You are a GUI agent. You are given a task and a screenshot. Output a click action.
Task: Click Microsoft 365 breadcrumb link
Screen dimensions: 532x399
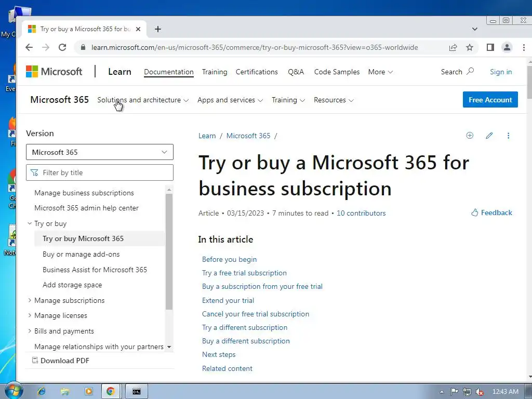248,136
